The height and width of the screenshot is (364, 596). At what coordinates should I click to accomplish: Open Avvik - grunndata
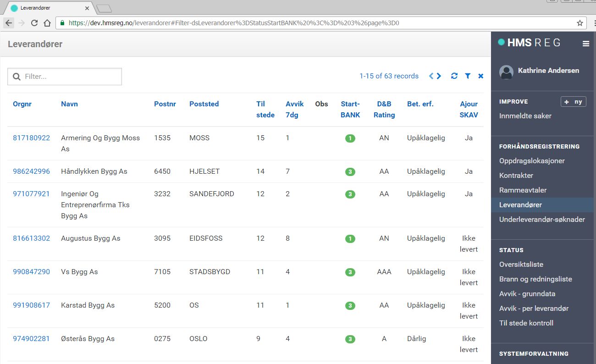click(527, 294)
